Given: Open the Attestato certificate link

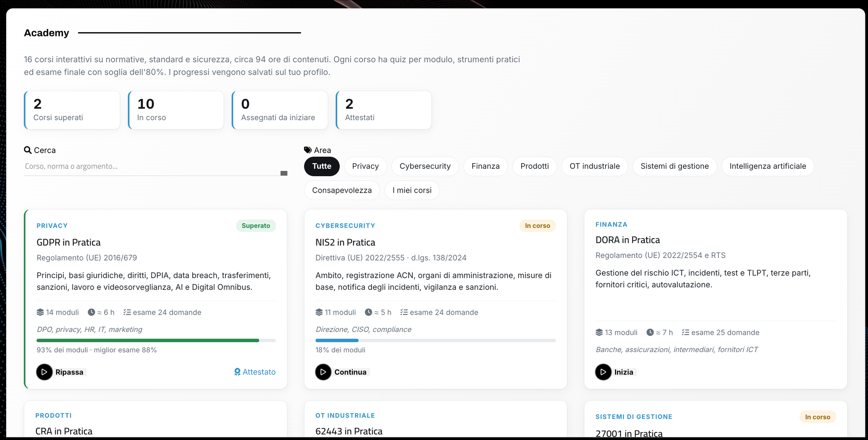Looking at the screenshot, I should (x=255, y=372).
